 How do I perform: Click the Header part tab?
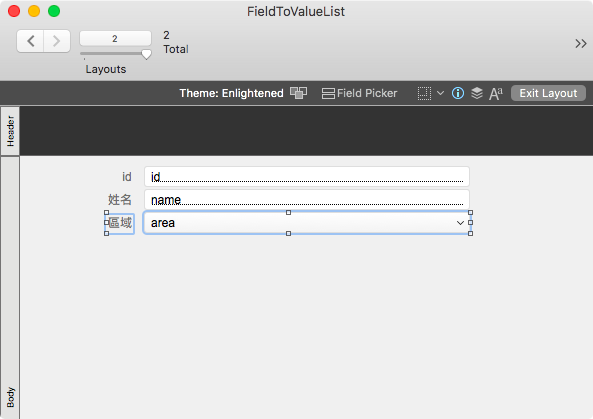click(x=10, y=131)
